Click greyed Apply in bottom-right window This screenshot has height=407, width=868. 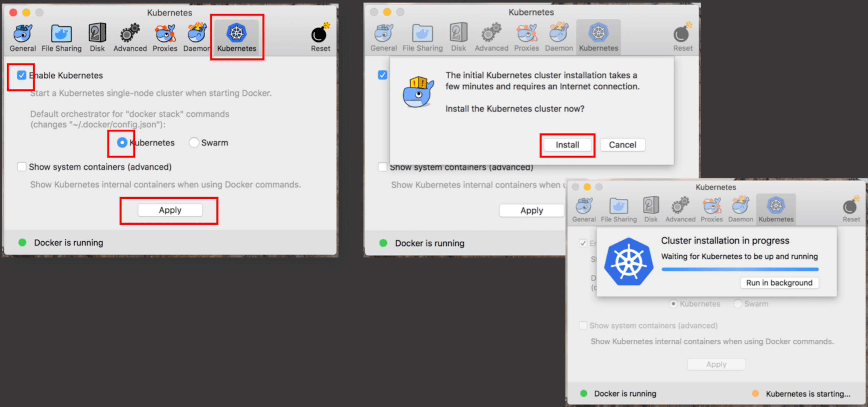(716, 364)
